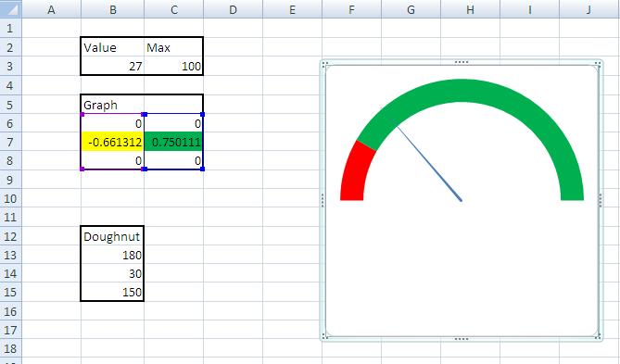Select cell C6 containing 0

tap(174, 123)
